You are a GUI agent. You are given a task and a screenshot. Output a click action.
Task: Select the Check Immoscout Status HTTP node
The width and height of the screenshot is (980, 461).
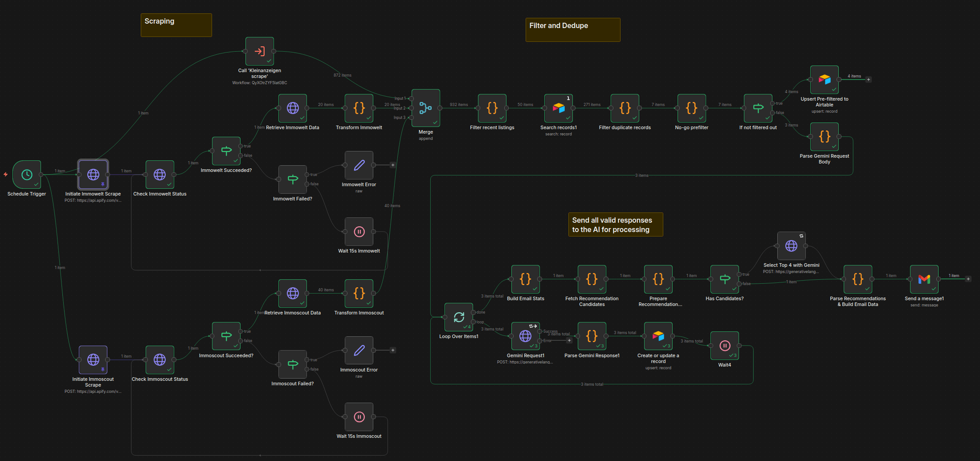tap(159, 360)
